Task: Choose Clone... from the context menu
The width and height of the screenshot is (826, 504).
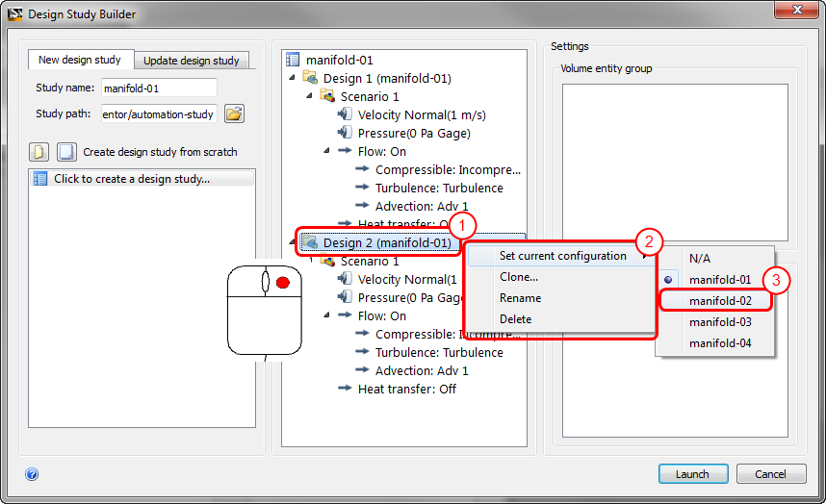Action: (519, 277)
